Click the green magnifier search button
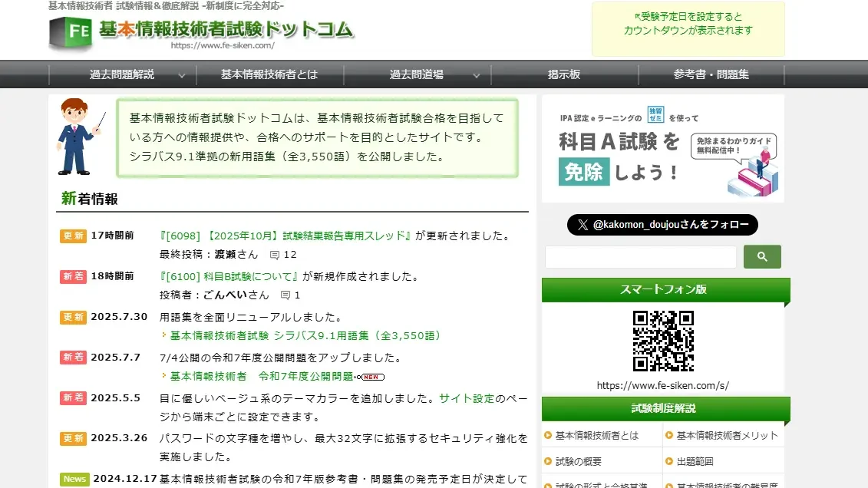The image size is (868, 488). click(762, 257)
